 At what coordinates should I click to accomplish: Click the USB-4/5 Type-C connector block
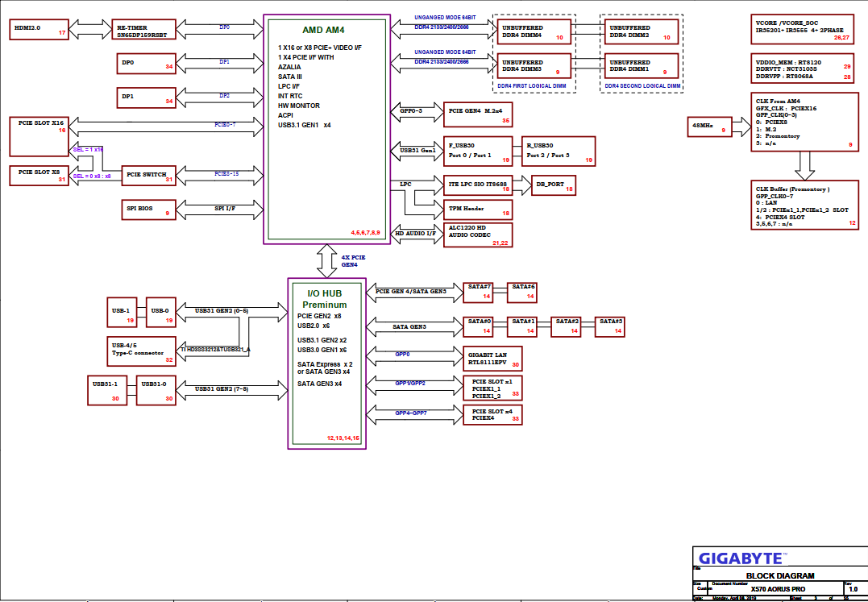click(x=141, y=351)
